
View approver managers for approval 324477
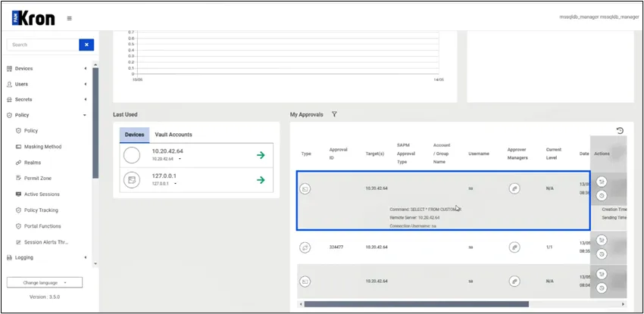click(x=514, y=247)
